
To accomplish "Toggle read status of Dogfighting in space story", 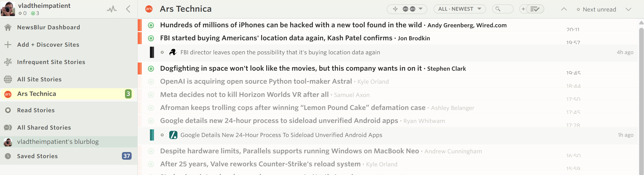I will pyautogui.click(x=151, y=69).
